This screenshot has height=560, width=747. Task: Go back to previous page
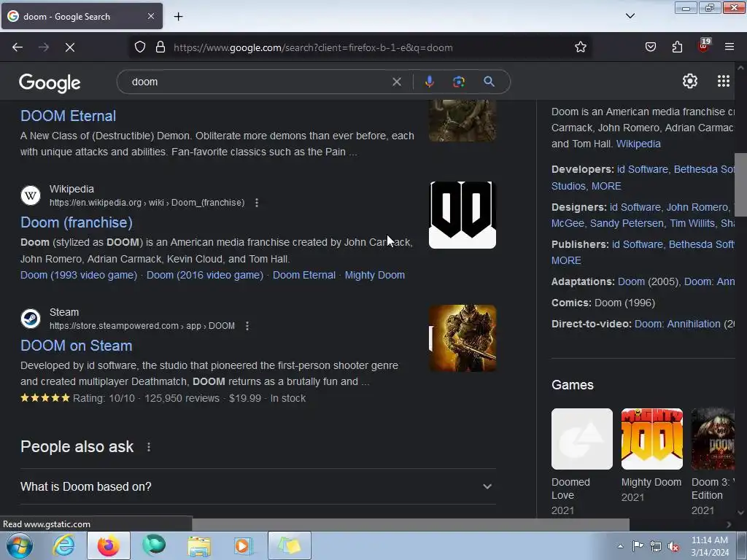[18, 47]
